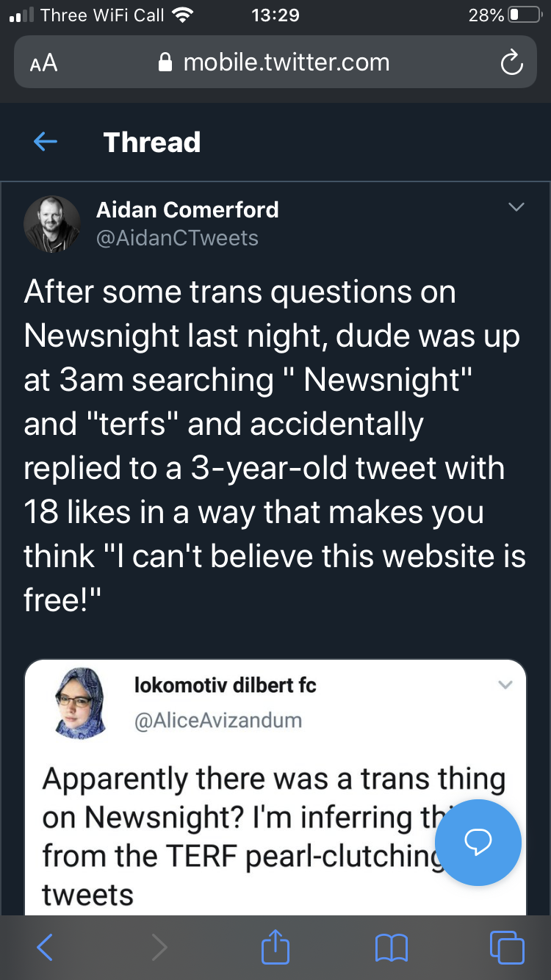The height and width of the screenshot is (980, 551).
Task: Visit the @AidanCTweets handle
Action: (x=177, y=238)
